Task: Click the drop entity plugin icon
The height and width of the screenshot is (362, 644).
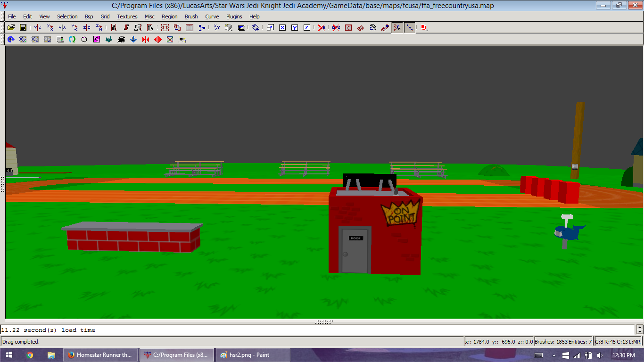Action: point(133,40)
